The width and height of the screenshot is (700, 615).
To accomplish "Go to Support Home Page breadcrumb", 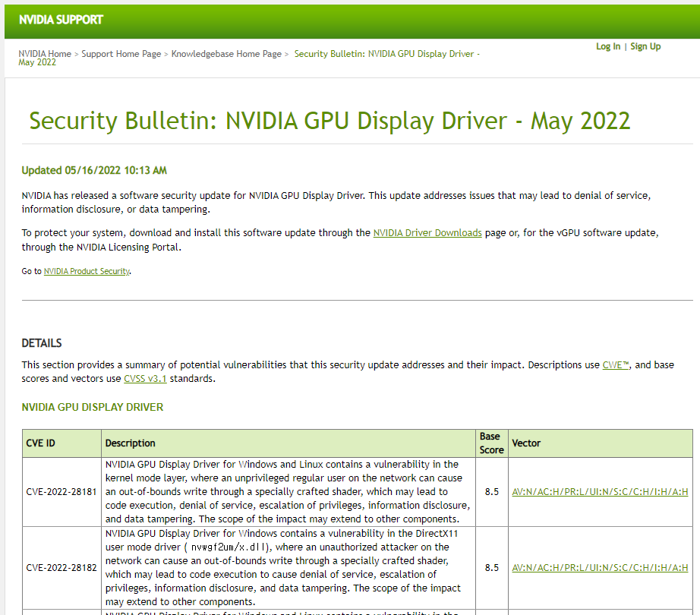I will (x=121, y=54).
